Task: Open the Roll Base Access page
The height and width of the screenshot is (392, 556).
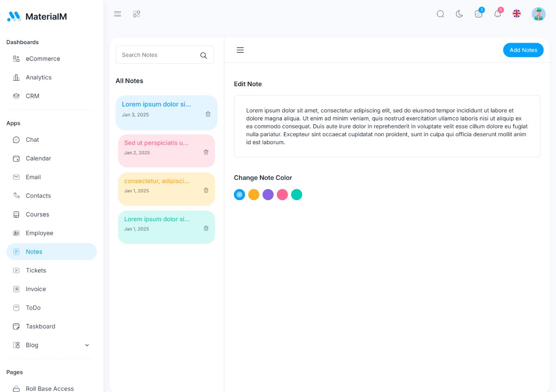Action: click(x=50, y=389)
